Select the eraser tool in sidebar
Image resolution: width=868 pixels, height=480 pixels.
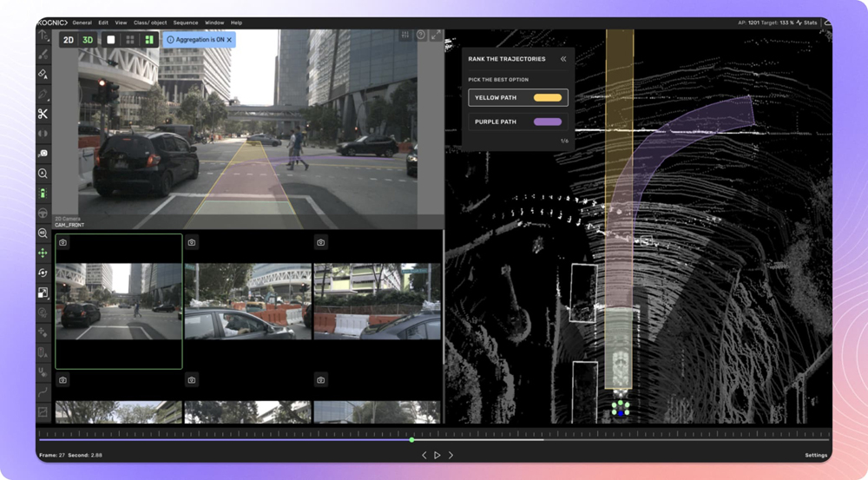[x=43, y=75]
